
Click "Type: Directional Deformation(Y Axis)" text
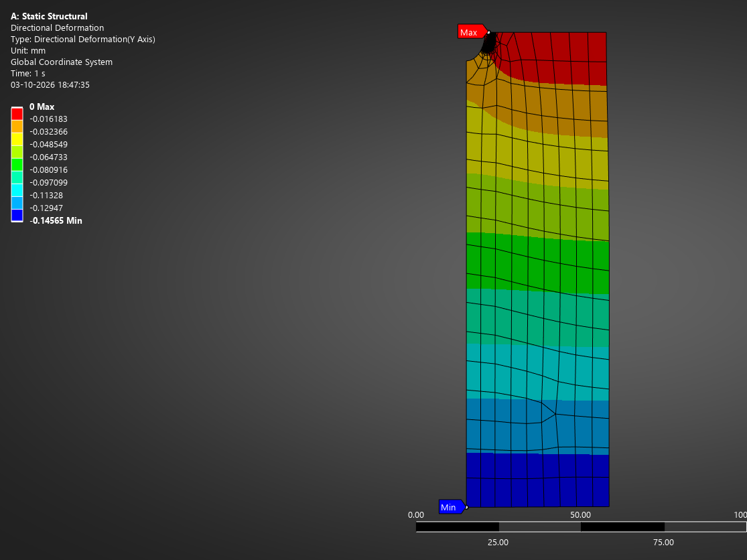coord(83,39)
